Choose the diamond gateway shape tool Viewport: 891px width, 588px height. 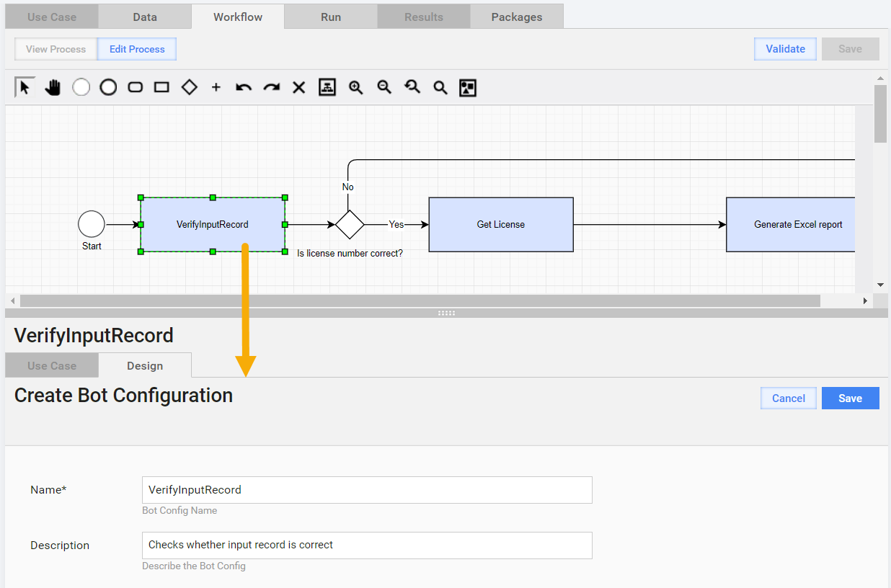[x=189, y=87]
